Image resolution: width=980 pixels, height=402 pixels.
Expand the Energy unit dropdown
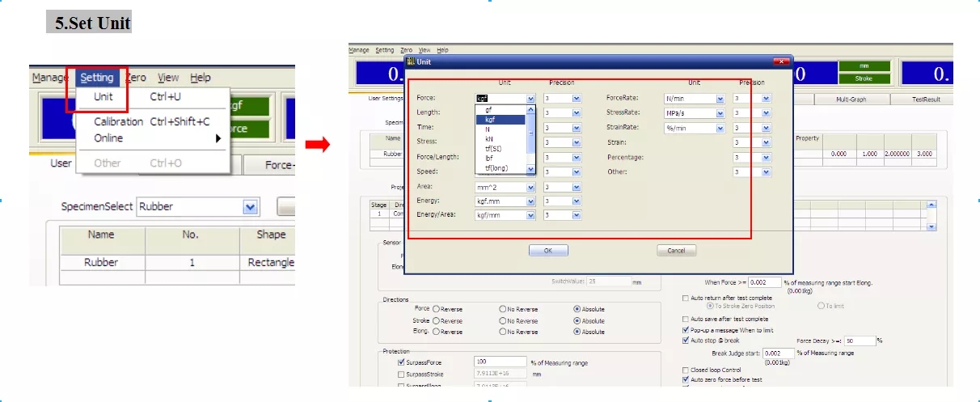click(530, 201)
